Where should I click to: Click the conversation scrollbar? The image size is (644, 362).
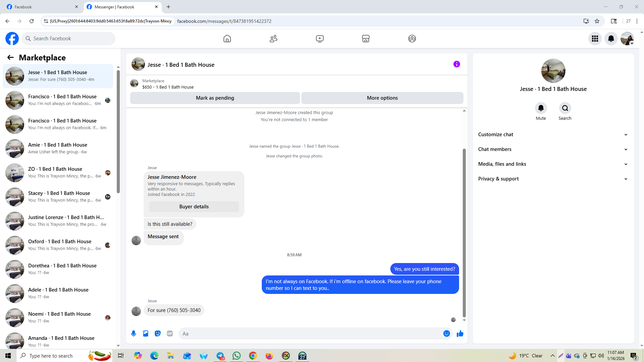[x=464, y=233]
